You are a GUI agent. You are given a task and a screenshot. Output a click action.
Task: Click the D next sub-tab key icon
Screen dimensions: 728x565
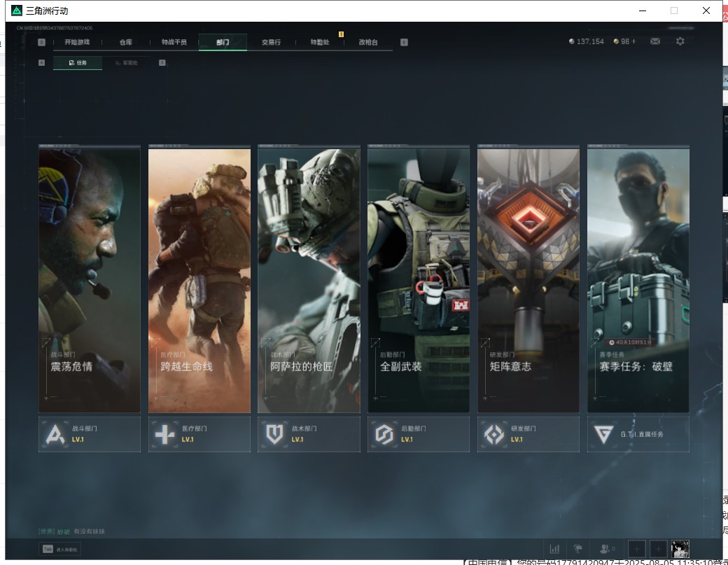coord(162,63)
